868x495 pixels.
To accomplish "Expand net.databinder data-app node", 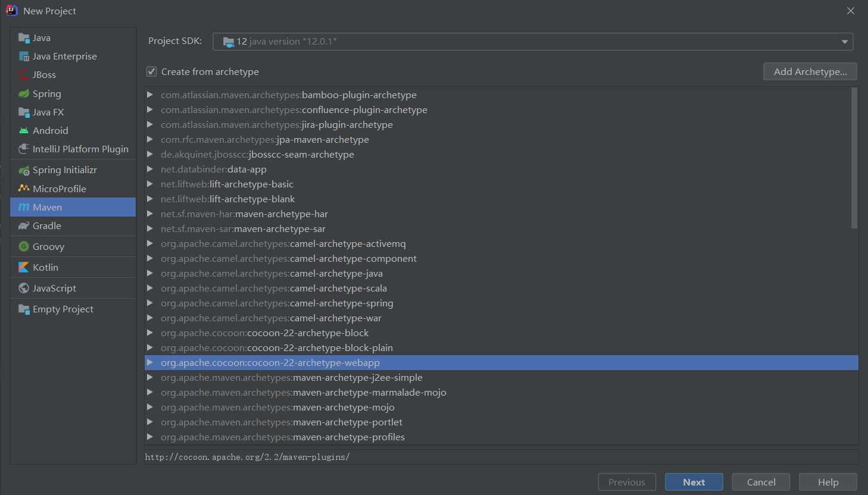I will click(x=150, y=169).
